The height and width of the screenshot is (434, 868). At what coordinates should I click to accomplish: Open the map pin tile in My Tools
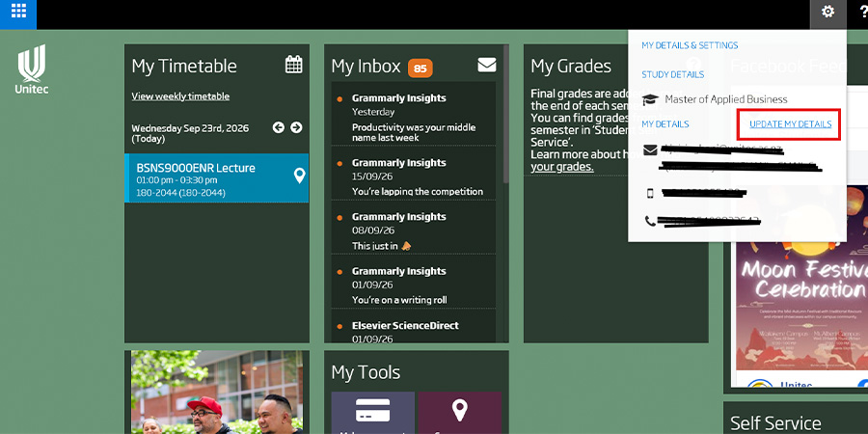pos(460,413)
